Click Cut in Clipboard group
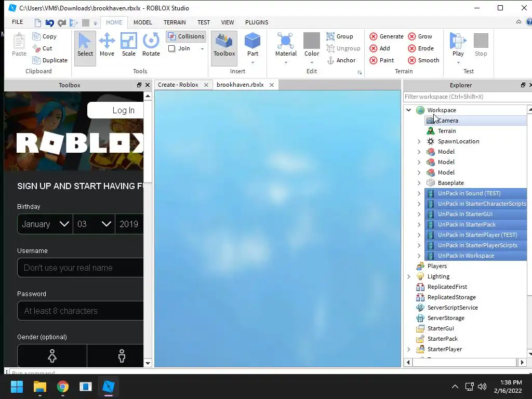The width and height of the screenshot is (532, 399). (x=43, y=48)
